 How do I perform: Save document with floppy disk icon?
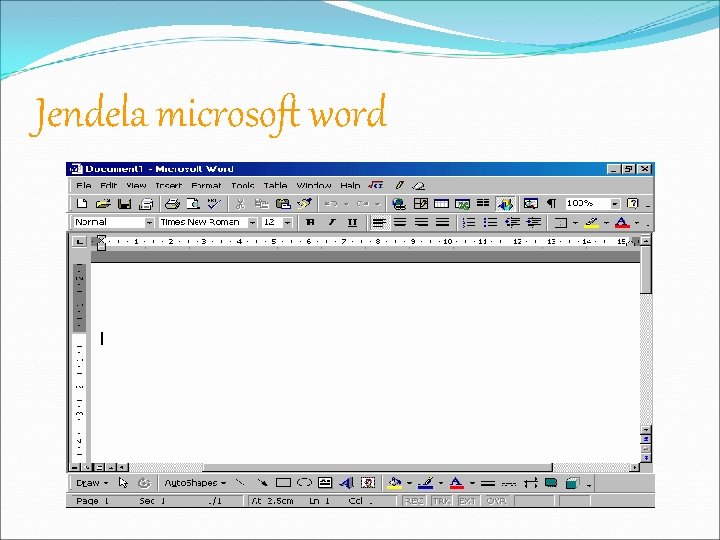pos(124,203)
